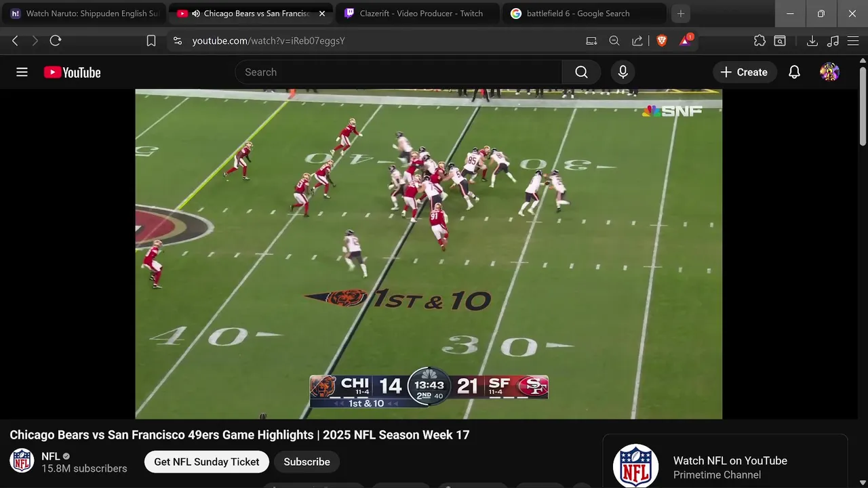The image size is (868, 488).
Task: Click the browser forward arrow
Action: click(x=35, y=41)
